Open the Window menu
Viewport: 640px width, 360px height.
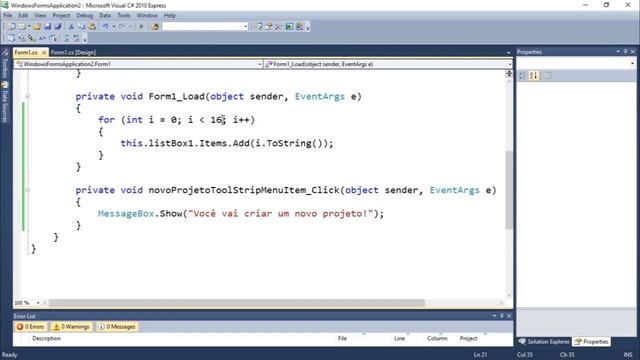147,16
